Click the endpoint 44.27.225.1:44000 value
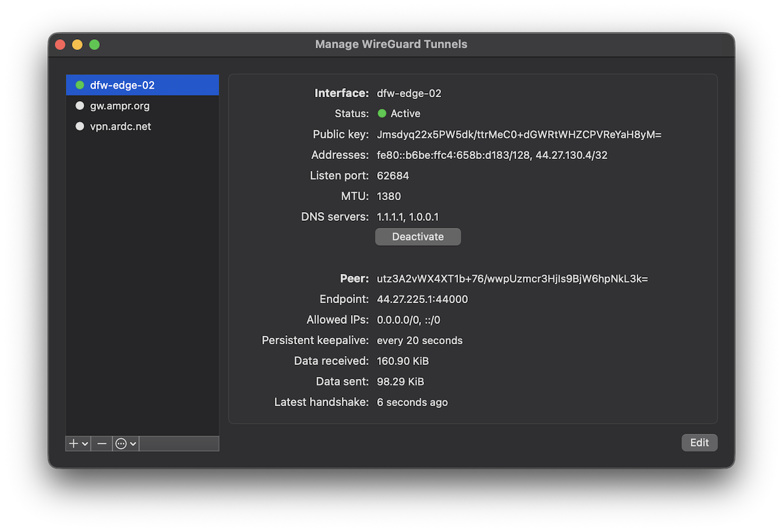Image resolution: width=783 pixels, height=532 pixels. coord(422,299)
